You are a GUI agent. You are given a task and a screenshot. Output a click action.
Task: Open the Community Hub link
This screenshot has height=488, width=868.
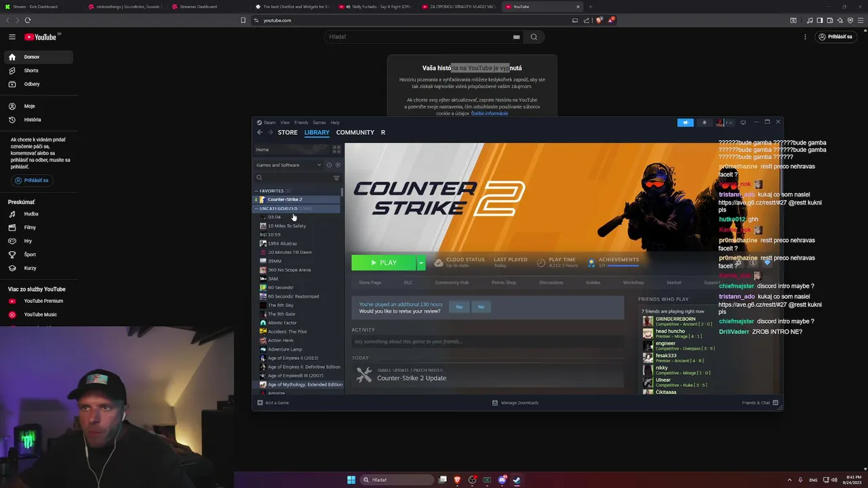point(452,283)
